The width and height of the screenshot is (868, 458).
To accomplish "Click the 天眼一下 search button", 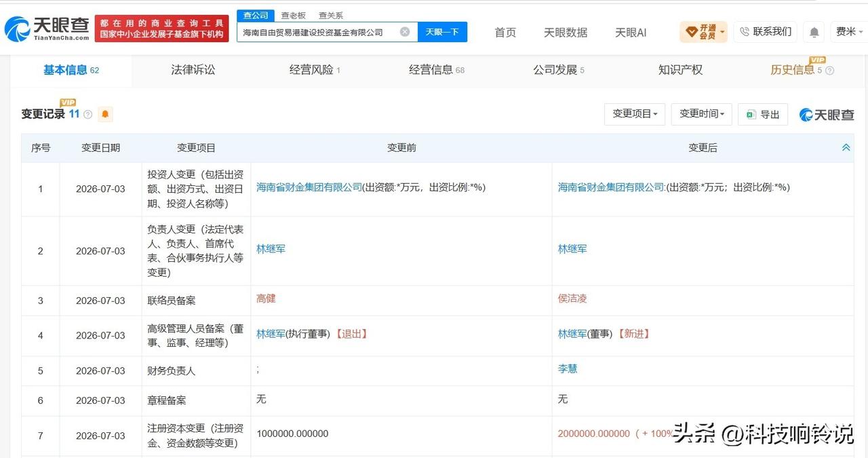I will click(x=442, y=32).
